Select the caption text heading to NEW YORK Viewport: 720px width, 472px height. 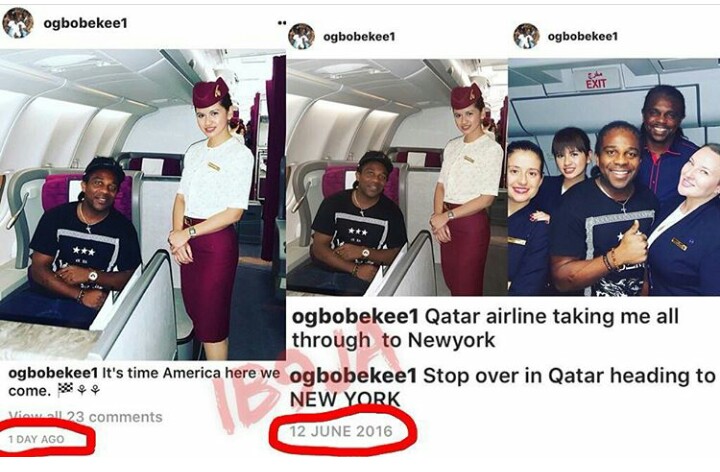coord(502,388)
